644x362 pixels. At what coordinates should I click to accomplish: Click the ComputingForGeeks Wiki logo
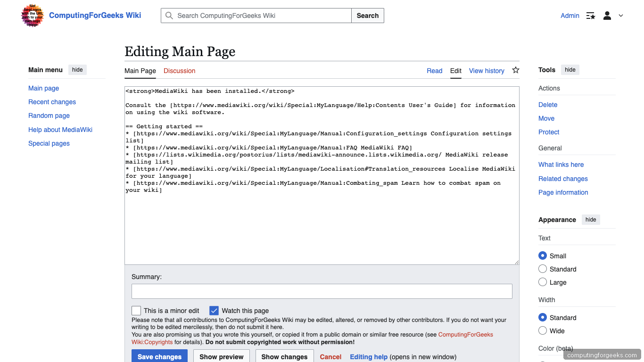(32, 16)
